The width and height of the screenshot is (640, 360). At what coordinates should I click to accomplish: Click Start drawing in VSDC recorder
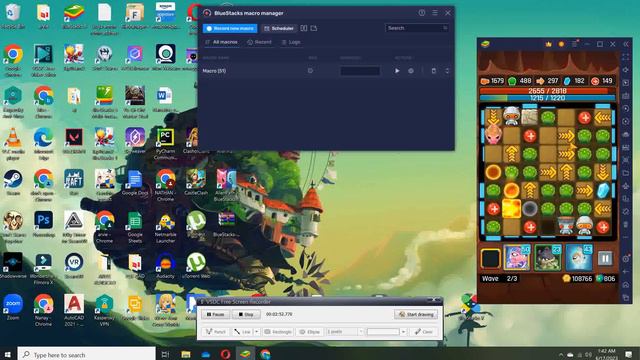tap(416, 314)
